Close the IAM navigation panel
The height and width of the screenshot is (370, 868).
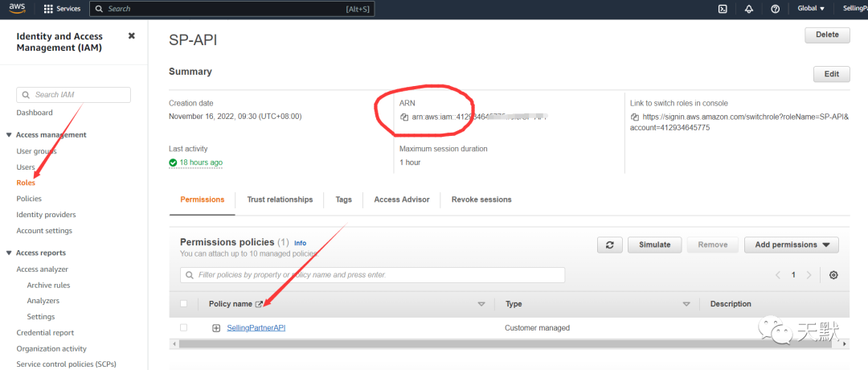(131, 35)
